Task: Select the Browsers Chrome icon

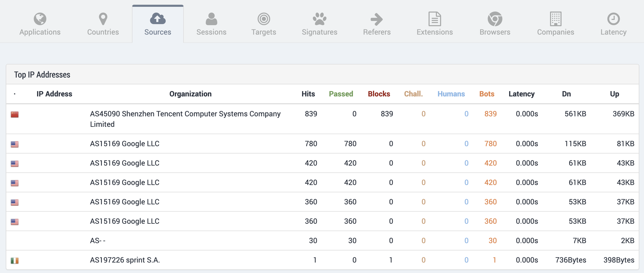Action: pyautogui.click(x=495, y=19)
